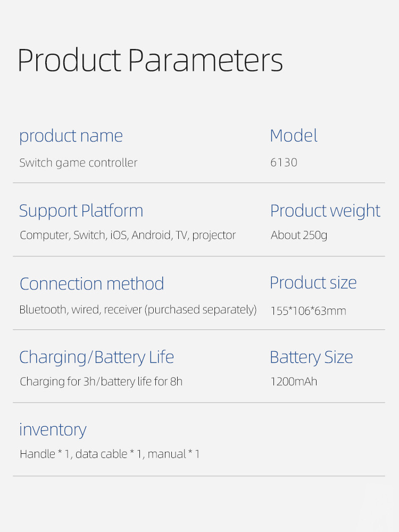Click the "Switch game controller" text
Image resolution: width=399 pixels, height=532 pixels.
78,163
